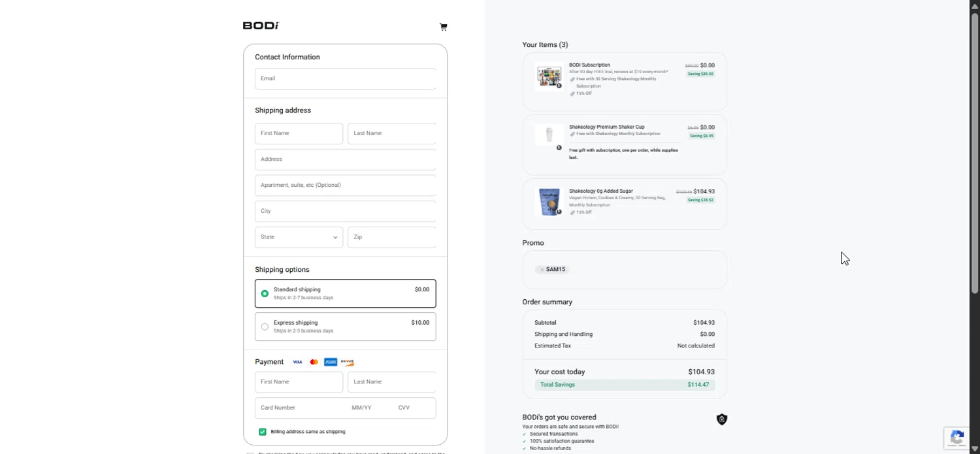Focus payment Last Name field
The width and height of the screenshot is (980, 454).
coord(392,382)
